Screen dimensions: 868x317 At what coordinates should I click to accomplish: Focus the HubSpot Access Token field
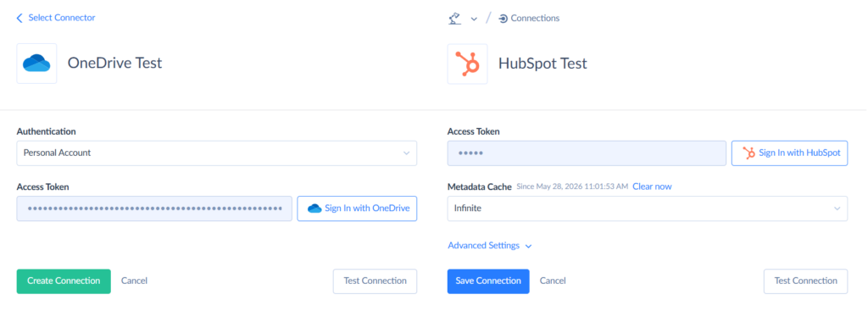click(587, 153)
